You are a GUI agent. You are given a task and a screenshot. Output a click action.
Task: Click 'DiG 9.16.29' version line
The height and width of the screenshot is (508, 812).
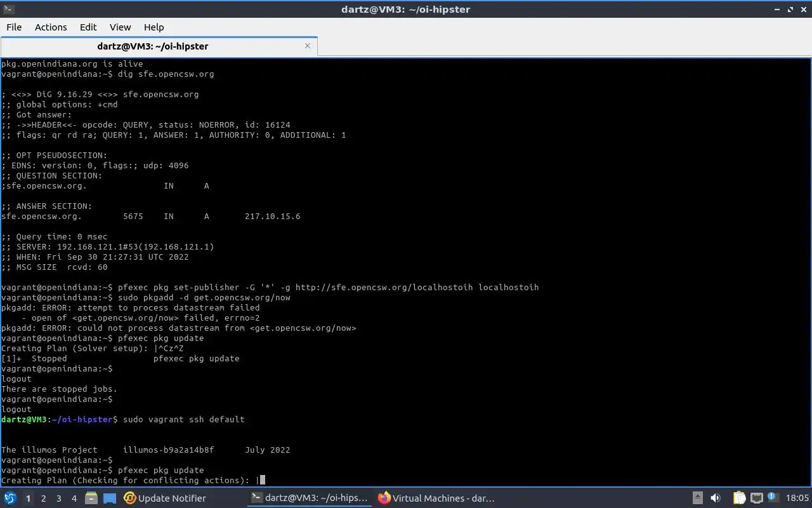coord(100,94)
